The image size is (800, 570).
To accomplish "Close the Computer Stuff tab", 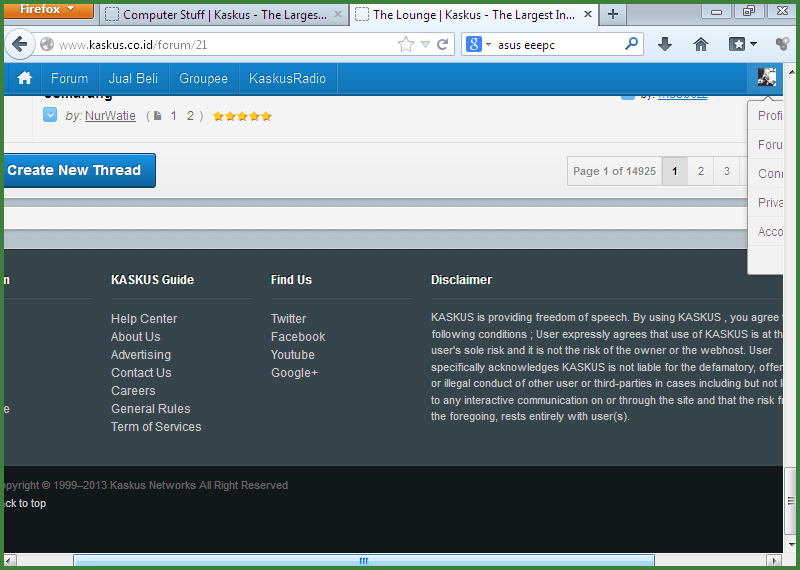I will click(338, 14).
